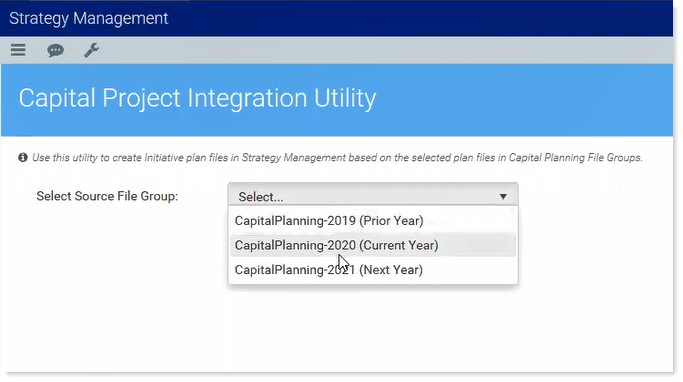Click the info icon beside utility description
Image resolution: width=683 pixels, height=382 pixels.
[x=23, y=157]
